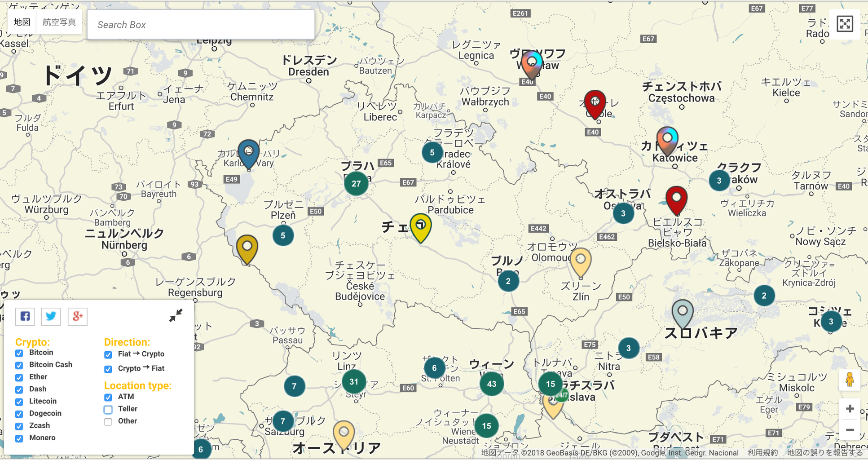Open Hradec Králové cluster of 5
This screenshot has width=868, height=460.
pos(432,152)
